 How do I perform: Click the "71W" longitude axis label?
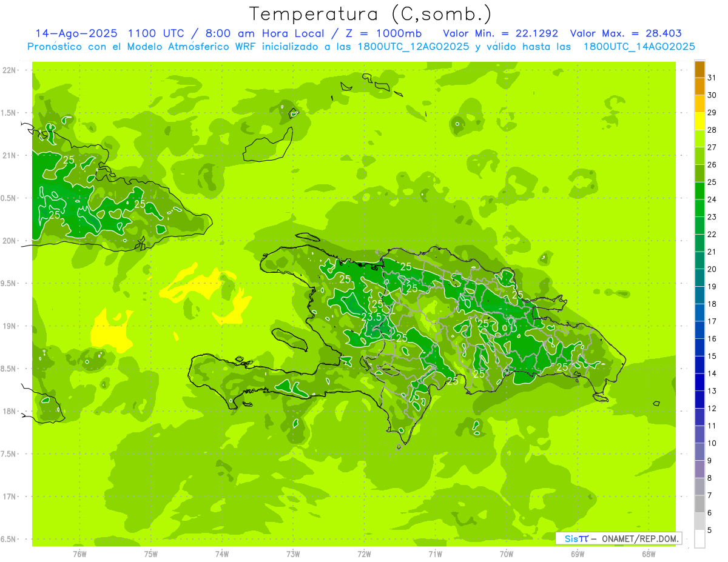click(x=436, y=554)
